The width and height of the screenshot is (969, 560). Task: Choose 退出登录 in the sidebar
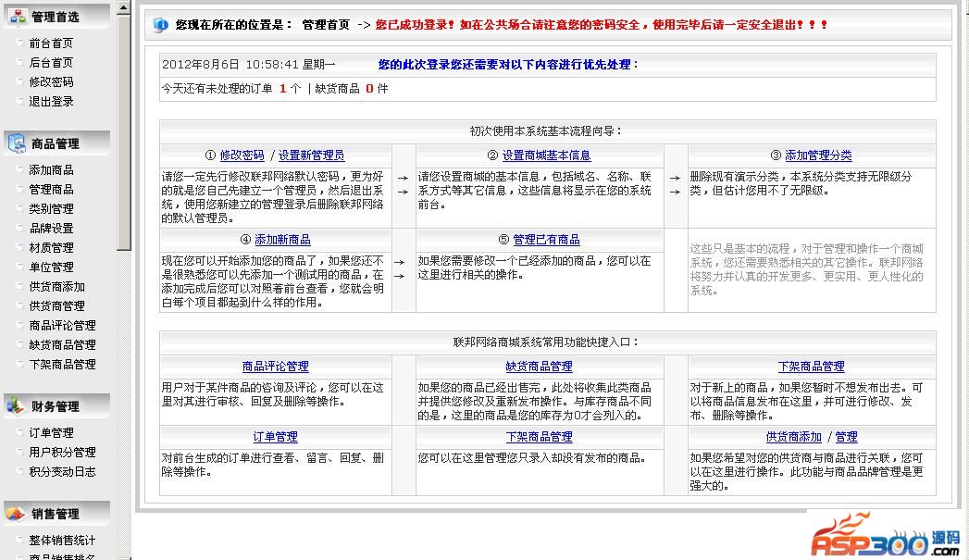pyautogui.click(x=51, y=102)
